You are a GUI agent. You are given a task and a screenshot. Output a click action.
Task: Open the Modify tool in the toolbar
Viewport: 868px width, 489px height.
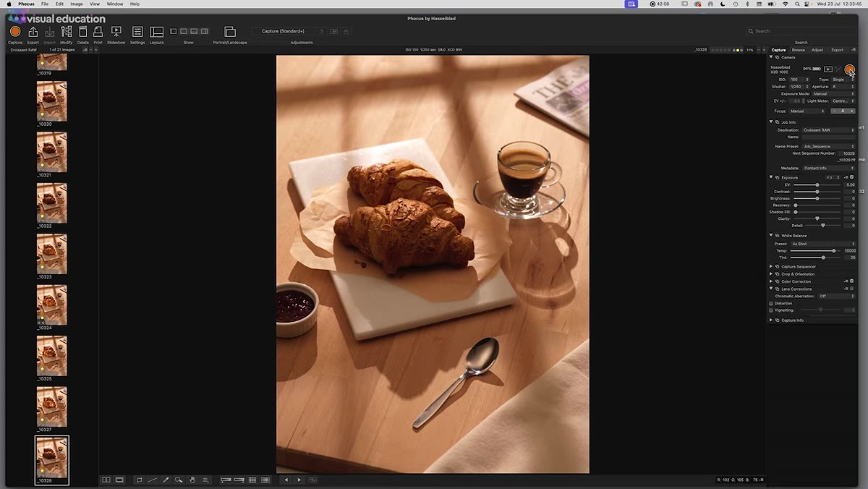67,32
